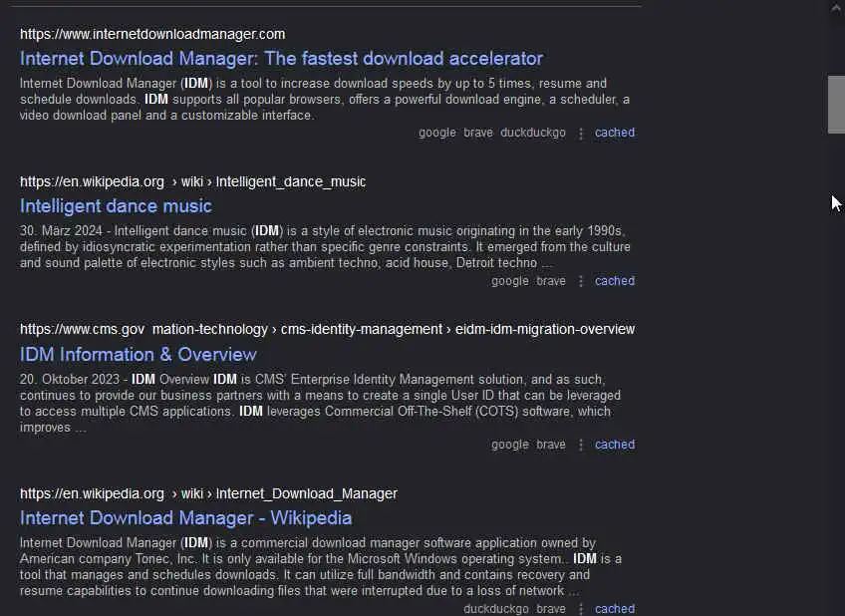Click snippet mentioning 'increase download speeds by up to 5 times'
The image size is (845, 616).
[325, 99]
